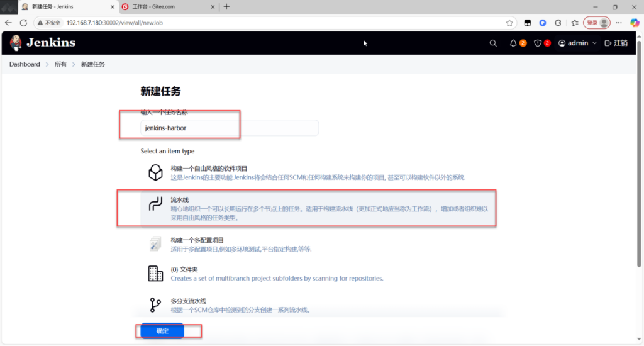Open the notifications bell icon
The image size is (644, 346).
click(x=514, y=43)
